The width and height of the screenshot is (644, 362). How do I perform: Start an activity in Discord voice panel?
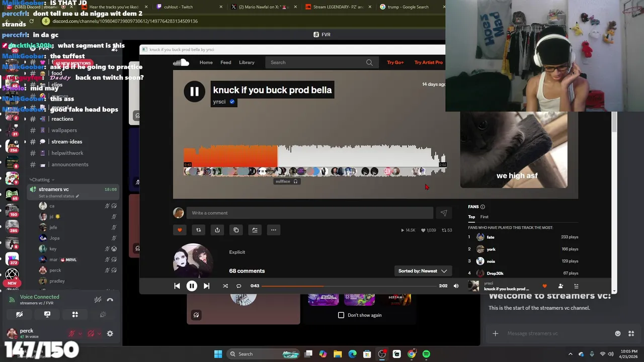click(x=75, y=314)
